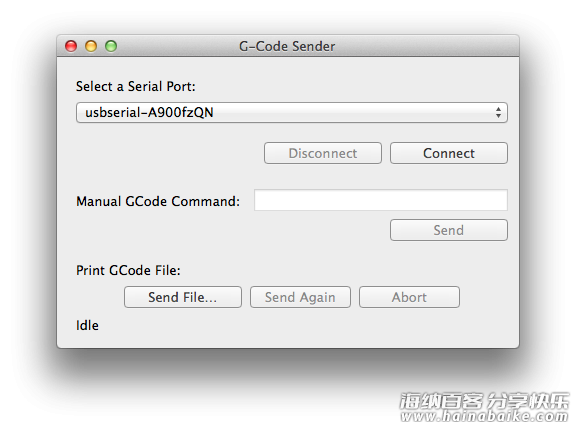
Task: Click the usbserial-A900fzQN port name text
Action: [x=149, y=112]
